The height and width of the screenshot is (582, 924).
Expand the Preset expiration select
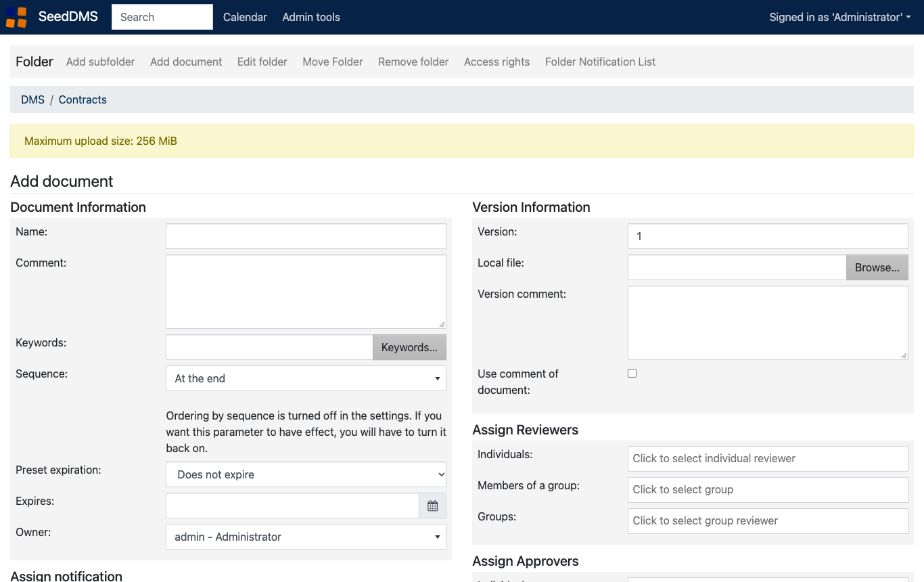tap(306, 474)
